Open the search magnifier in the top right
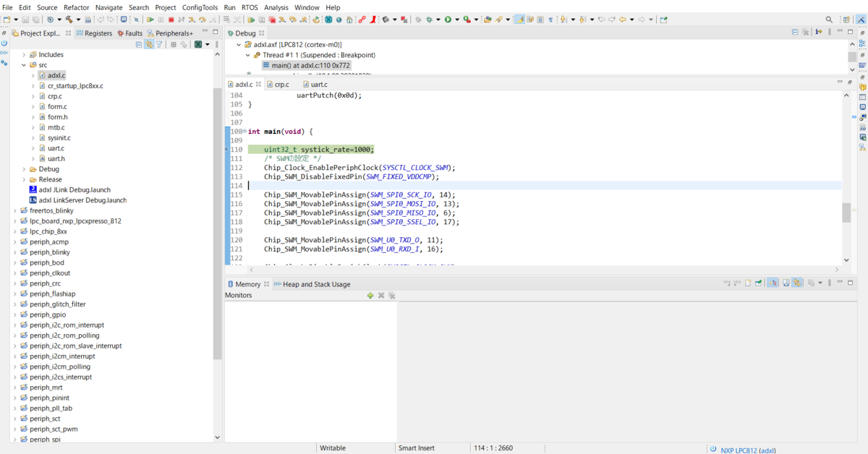This screenshot has height=454, width=868. pos(829,20)
